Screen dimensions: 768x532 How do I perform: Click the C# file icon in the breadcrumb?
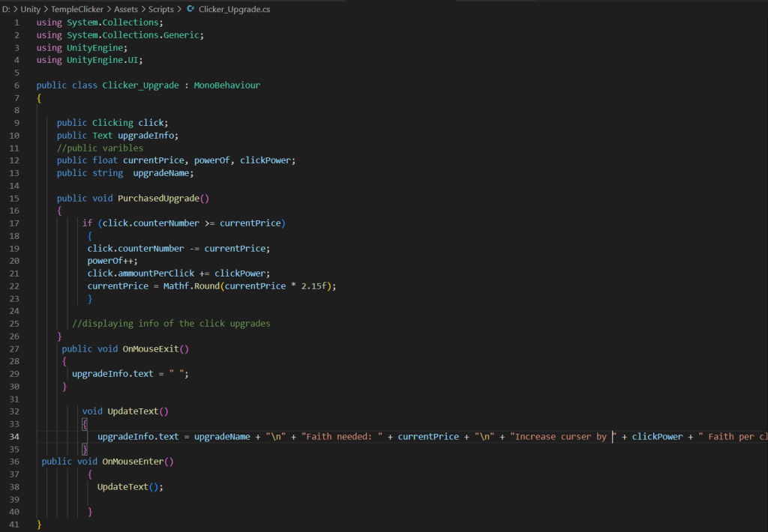[x=190, y=9]
